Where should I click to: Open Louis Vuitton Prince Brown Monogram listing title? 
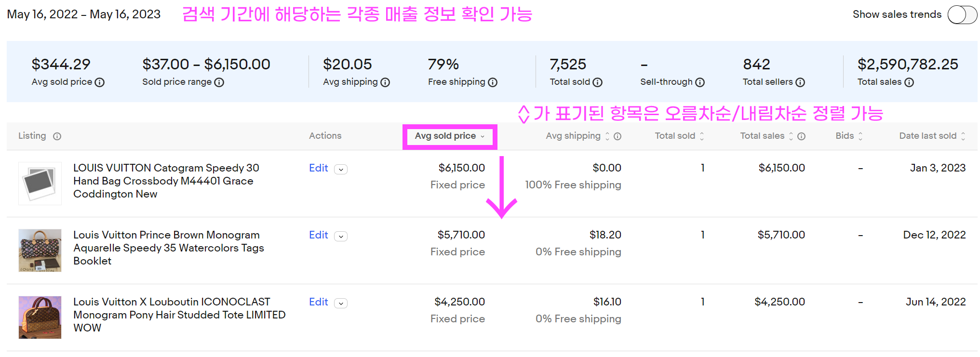coord(169,248)
